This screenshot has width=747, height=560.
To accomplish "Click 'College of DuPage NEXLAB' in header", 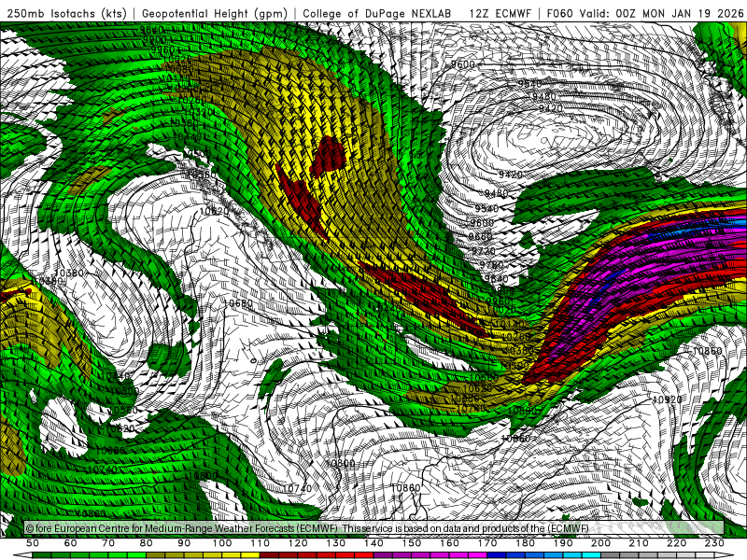I will [377, 13].
